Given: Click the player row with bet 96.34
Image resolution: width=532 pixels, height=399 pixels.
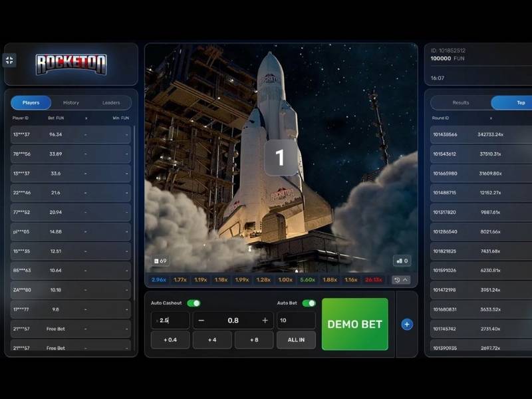Looking at the screenshot, I should (x=70, y=134).
